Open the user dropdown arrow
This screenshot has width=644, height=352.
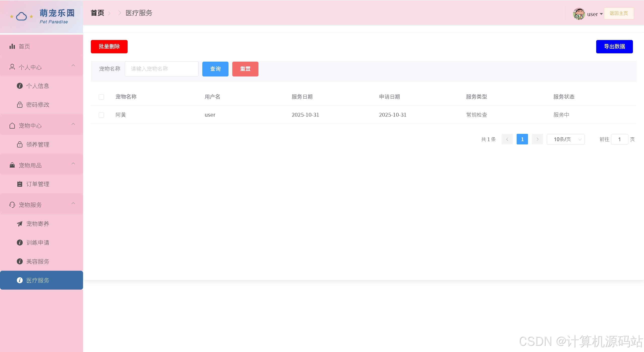601,14
